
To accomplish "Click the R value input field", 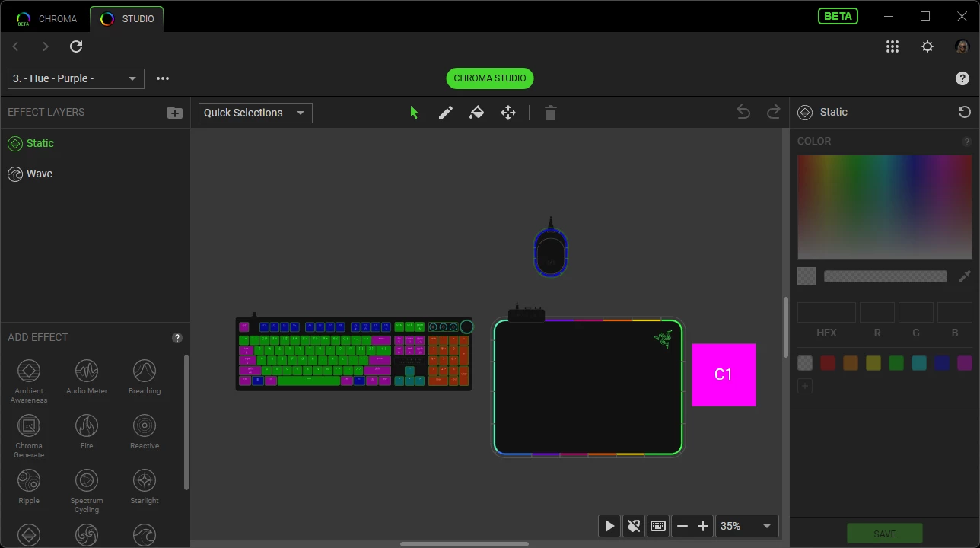I will [x=877, y=312].
